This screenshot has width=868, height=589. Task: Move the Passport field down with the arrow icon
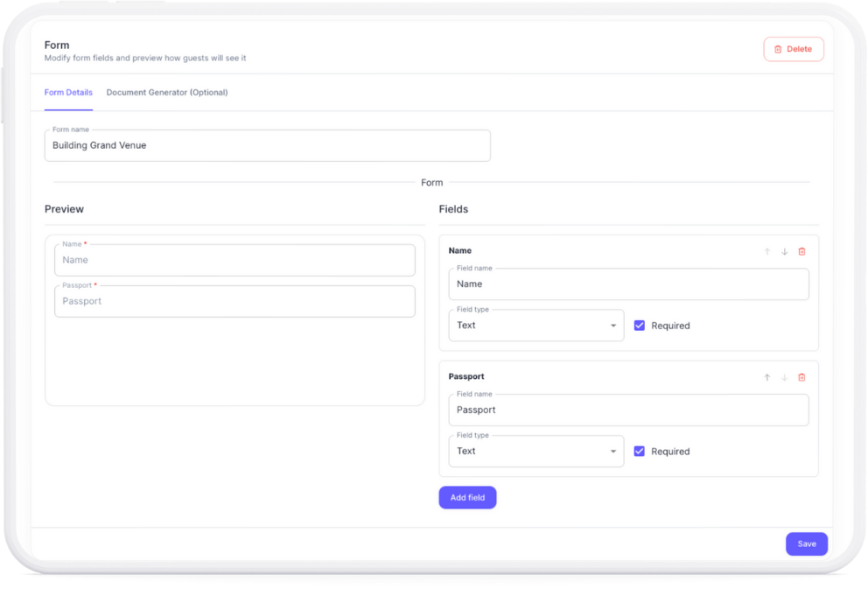click(784, 377)
